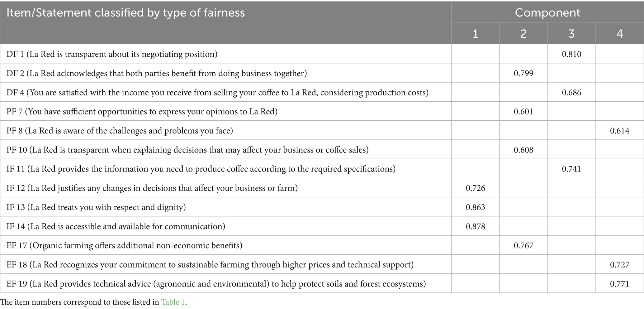Click the Component column group header
Screen dimensions: 644x309
[x=547, y=13]
